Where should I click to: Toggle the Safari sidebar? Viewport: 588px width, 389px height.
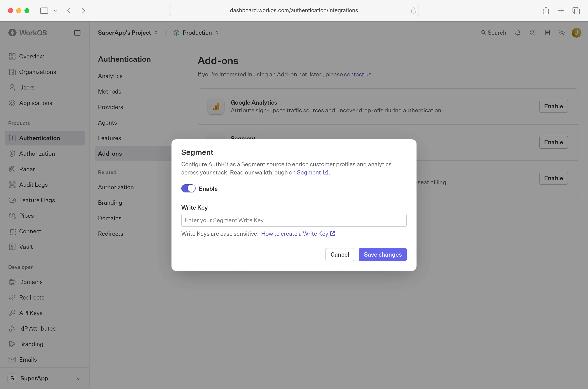[x=44, y=11]
